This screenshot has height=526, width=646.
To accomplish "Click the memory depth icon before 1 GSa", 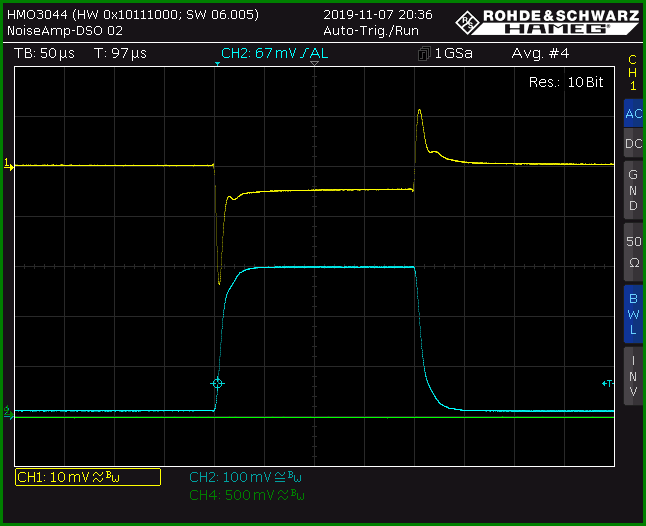I will tap(424, 54).
